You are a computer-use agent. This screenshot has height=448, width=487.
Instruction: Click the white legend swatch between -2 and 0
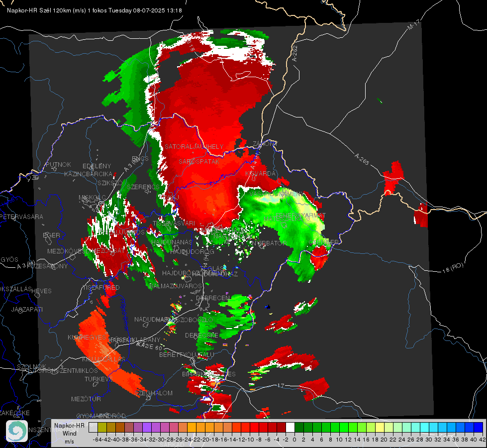(x=290, y=428)
